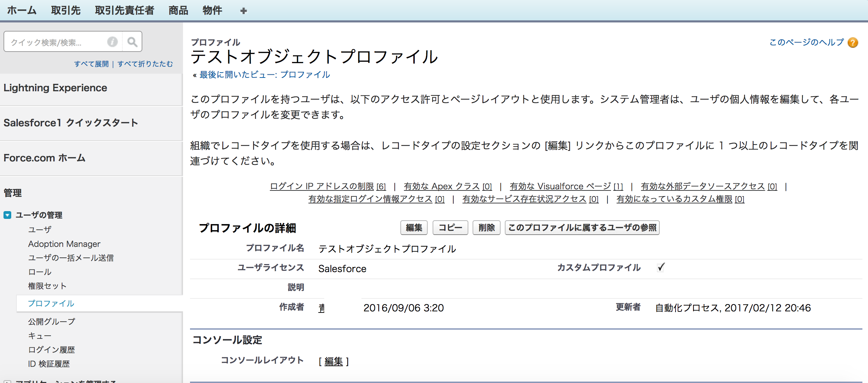Select ロール in the sidebar
868x383 pixels.
coord(40,272)
